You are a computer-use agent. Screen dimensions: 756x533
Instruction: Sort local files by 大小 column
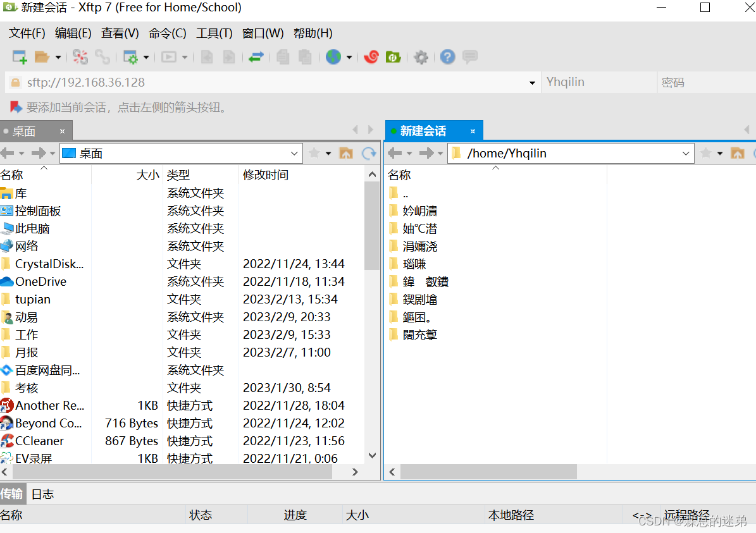pos(127,175)
